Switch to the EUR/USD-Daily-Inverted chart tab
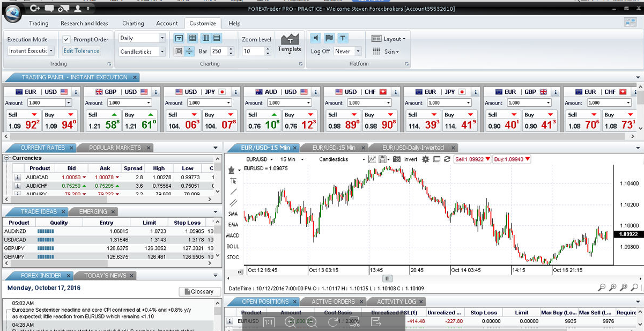 coord(413,148)
